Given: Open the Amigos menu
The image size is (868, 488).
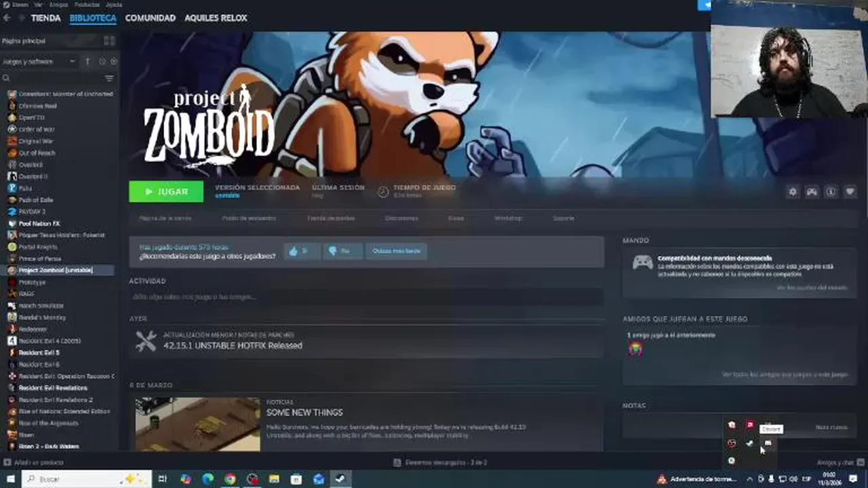Looking at the screenshot, I should [x=59, y=4].
